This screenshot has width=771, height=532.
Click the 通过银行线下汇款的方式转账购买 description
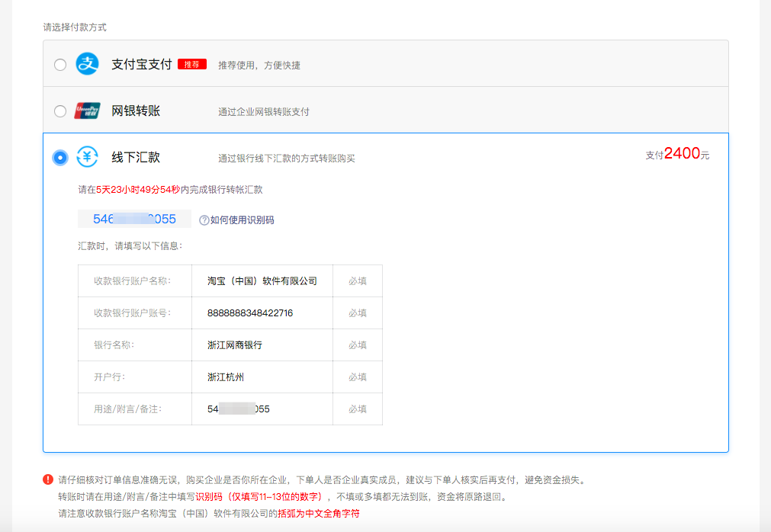pyautogui.click(x=286, y=159)
